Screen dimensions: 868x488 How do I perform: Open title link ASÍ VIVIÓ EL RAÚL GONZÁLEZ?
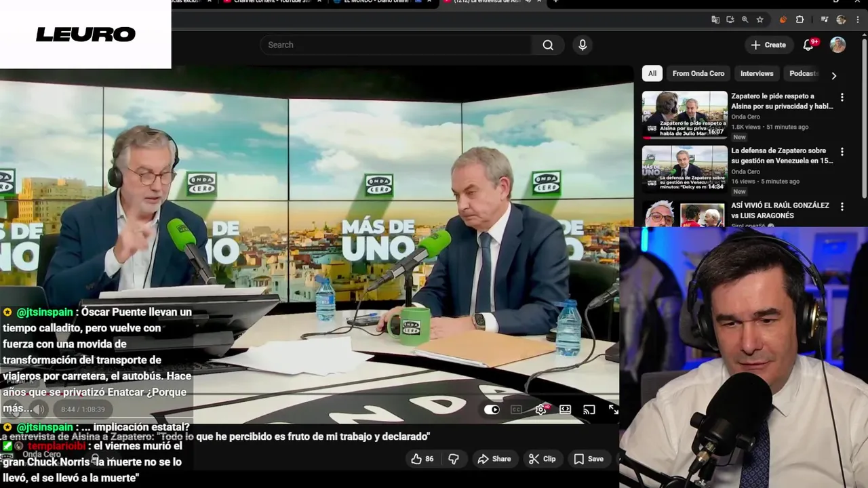[780, 210]
